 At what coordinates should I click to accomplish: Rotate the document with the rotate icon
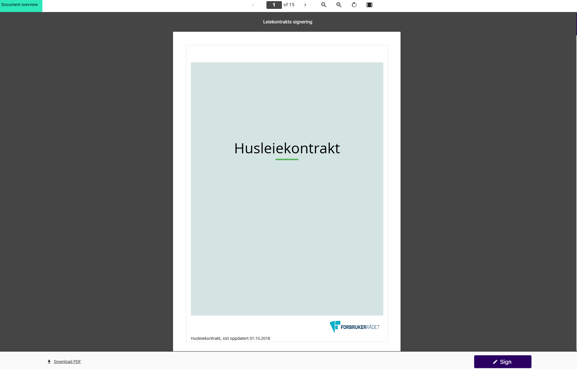click(354, 5)
